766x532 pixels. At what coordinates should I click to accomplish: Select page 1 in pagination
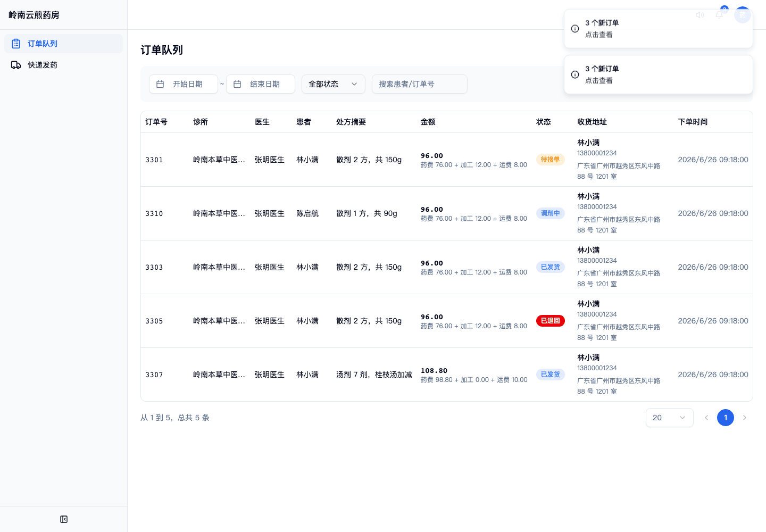pyautogui.click(x=726, y=418)
